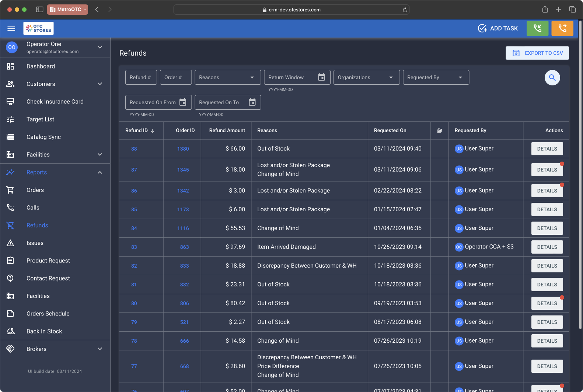The width and height of the screenshot is (583, 392).
Task: Click the Export to CSV button
Action: [537, 53]
